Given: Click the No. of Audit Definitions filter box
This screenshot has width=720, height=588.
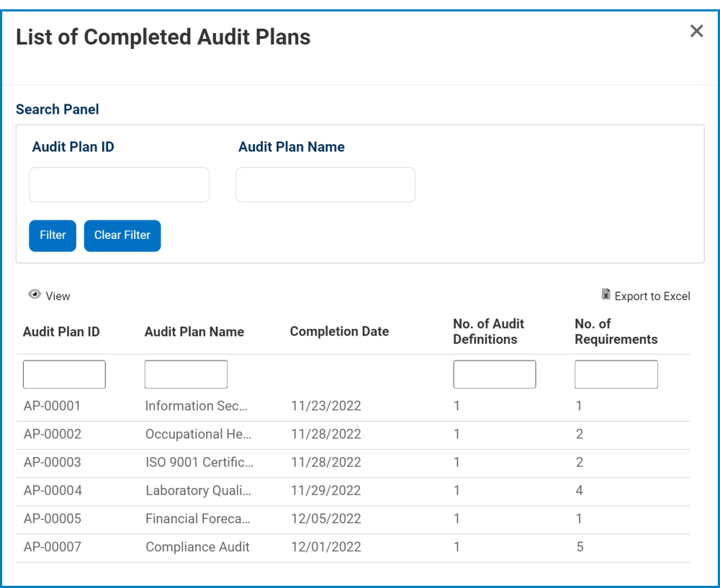Looking at the screenshot, I should coord(494,374).
